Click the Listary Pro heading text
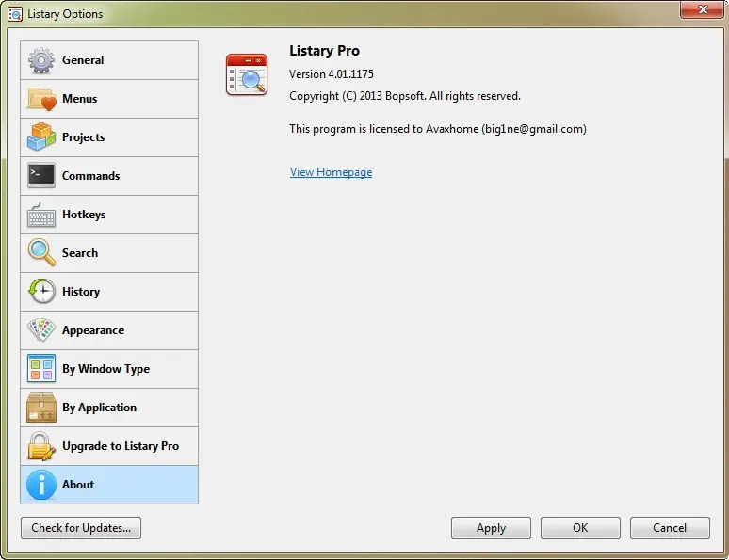729x560 pixels. point(325,51)
